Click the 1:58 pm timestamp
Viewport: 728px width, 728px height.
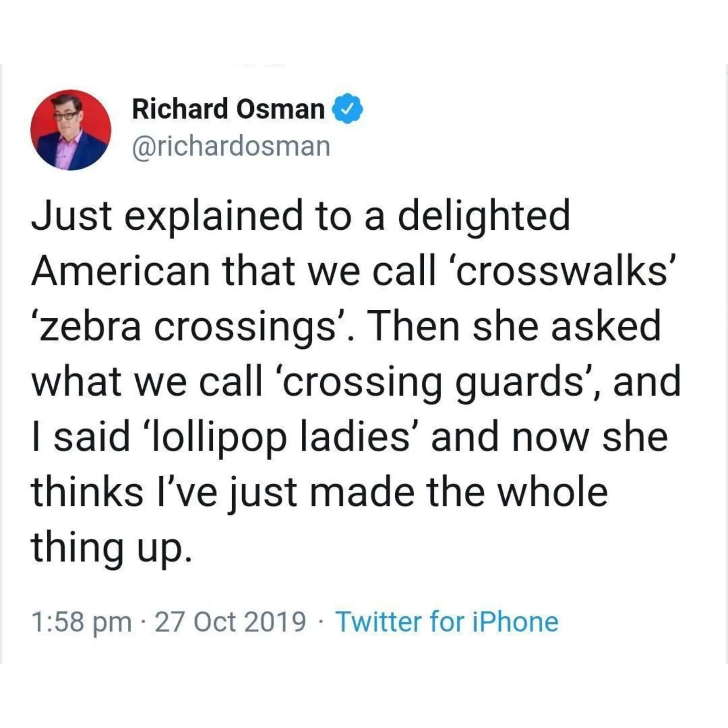tap(82, 622)
